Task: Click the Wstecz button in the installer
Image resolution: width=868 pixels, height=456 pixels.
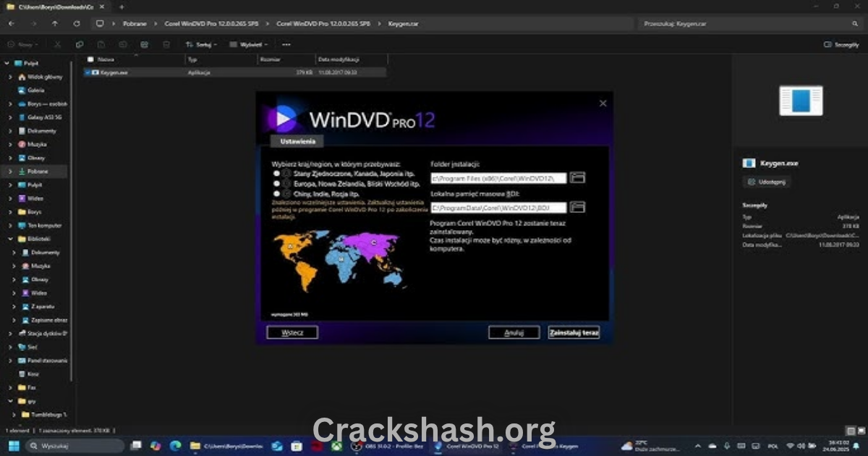Action: tap(292, 332)
